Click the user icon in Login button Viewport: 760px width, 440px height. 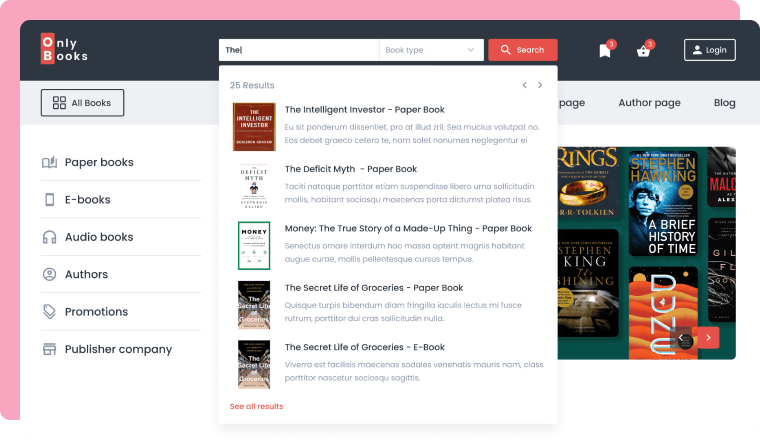pyautogui.click(x=697, y=50)
